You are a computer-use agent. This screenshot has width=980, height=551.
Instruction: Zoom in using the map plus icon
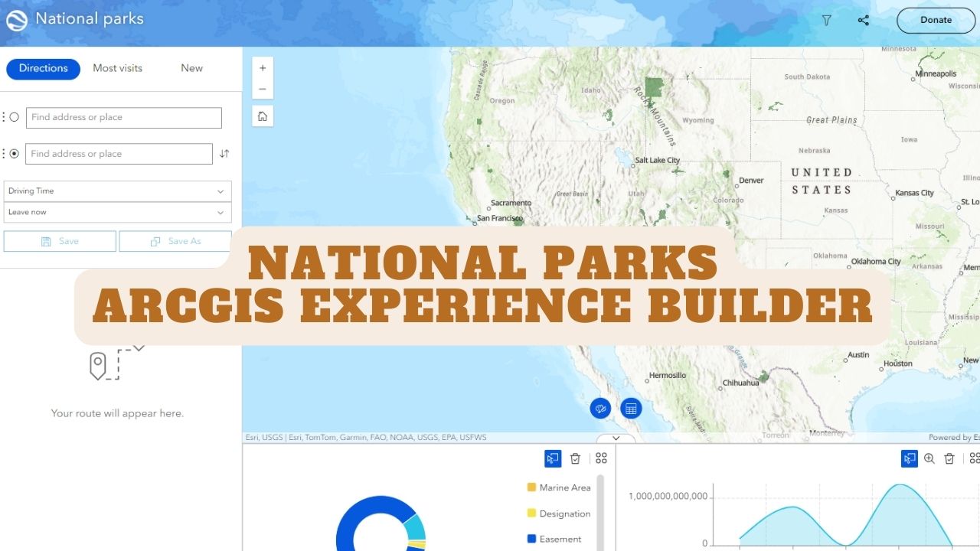pos(263,68)
